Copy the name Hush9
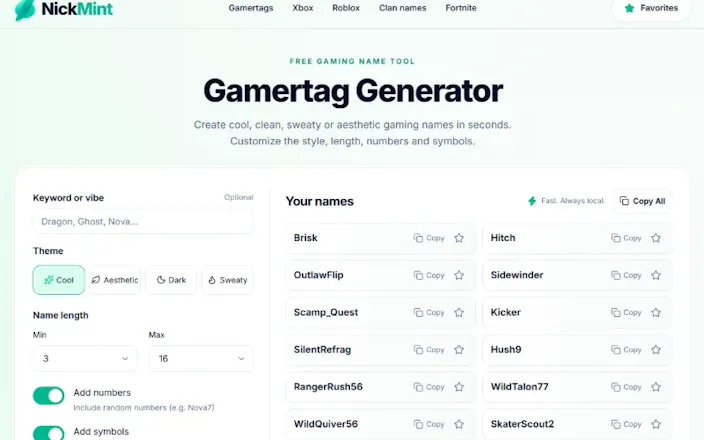This screenshot has height=440, width=704. (x=626, y=350)
